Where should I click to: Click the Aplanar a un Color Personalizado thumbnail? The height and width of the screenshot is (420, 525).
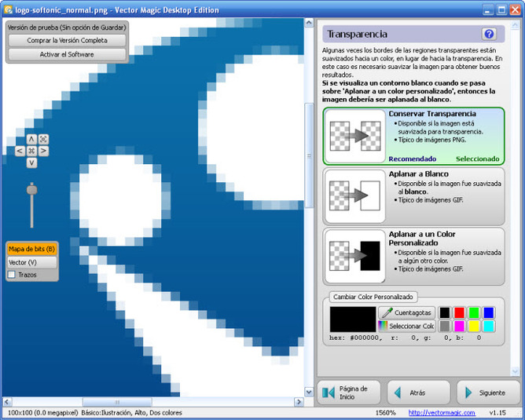pos(355,257)
